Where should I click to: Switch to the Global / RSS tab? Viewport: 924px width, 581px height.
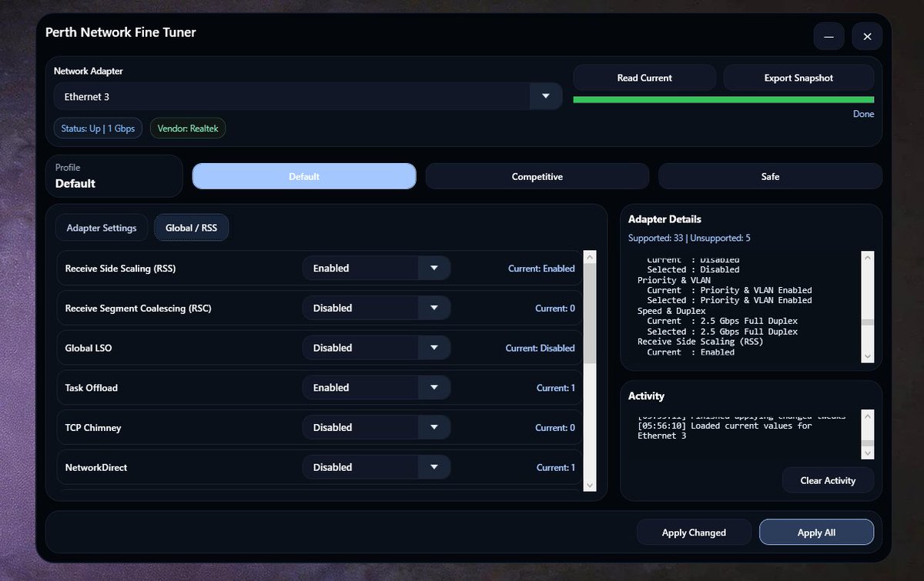pyautogui.click(x=192, y=228)
